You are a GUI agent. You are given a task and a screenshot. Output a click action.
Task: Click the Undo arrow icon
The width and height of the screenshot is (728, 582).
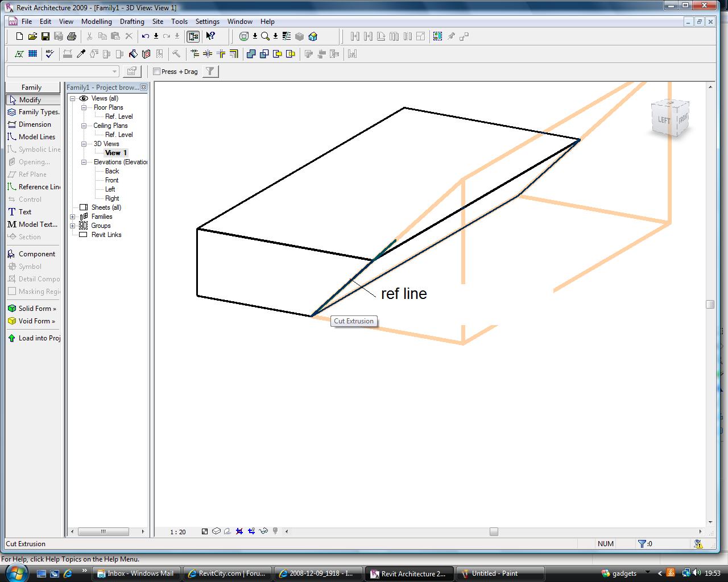click(146, 36)
